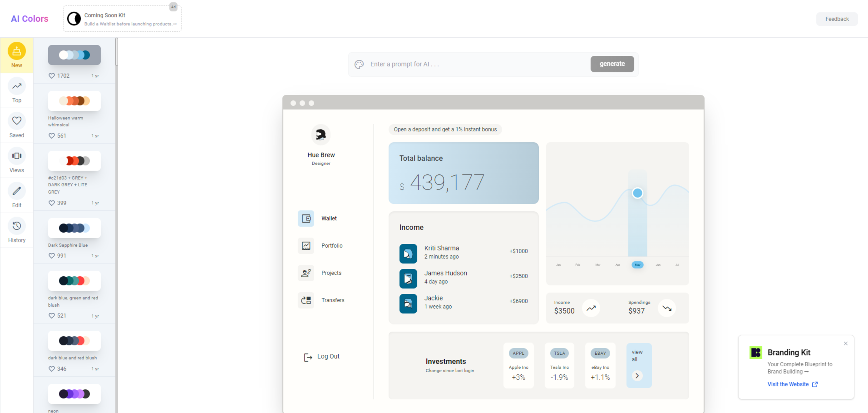
Task: Select the Portfolio menu item
Action: pyautogui.click(x=332, y=246)
